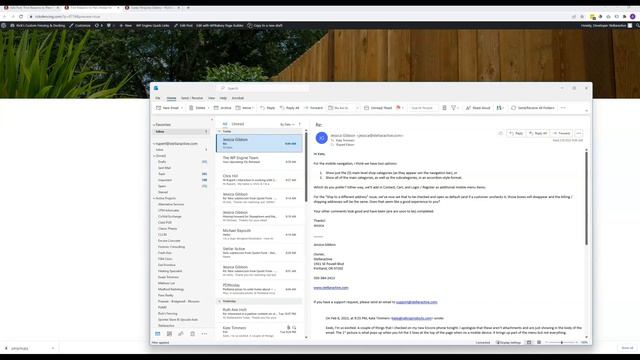The height and width of the screenshot is (360, 640).
Task: Click the zoom slider in status bar
Action: [x=562, y=342]
